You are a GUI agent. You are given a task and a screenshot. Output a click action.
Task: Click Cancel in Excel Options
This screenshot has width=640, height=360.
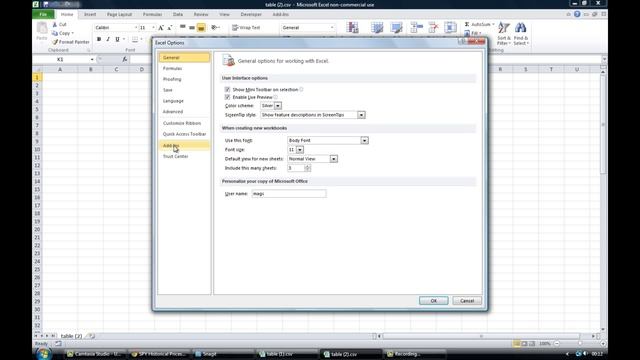[467, 301]
